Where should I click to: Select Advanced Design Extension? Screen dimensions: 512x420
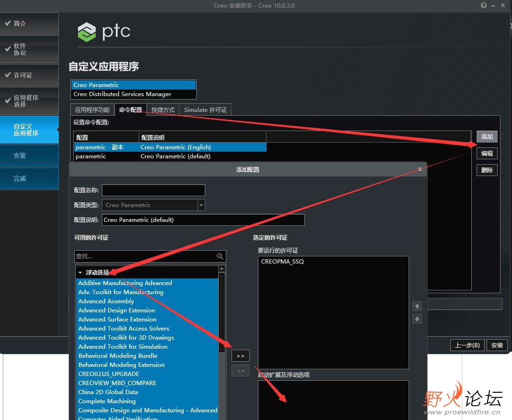[x=147, y=310]
